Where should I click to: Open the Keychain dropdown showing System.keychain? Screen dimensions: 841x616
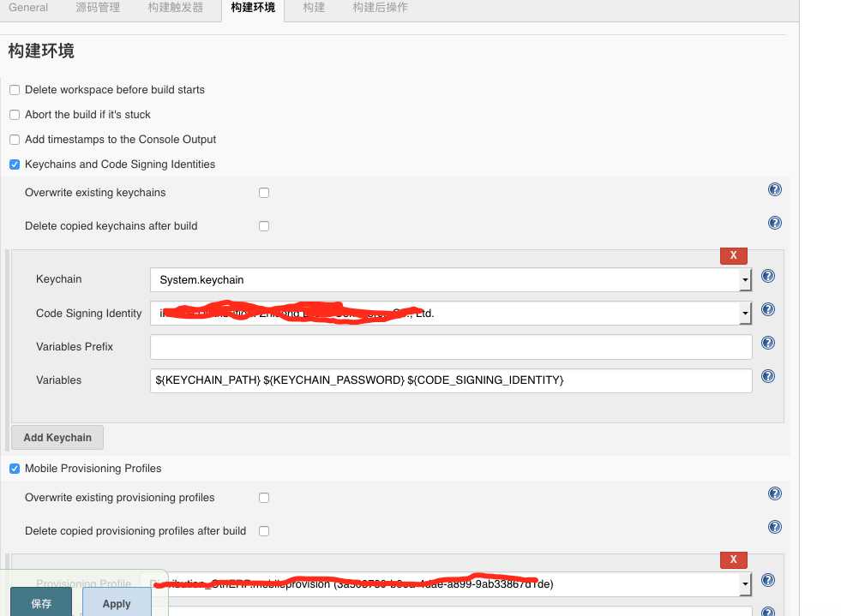pos(451,280)
